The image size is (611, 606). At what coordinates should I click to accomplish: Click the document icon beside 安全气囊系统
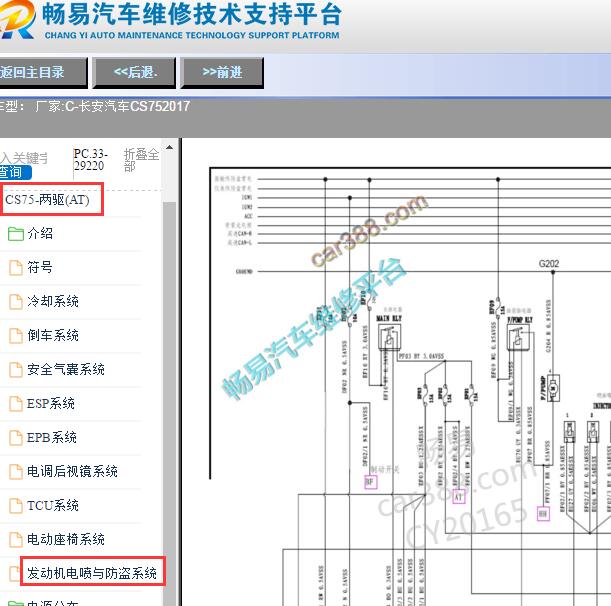[x=16, y=370]
